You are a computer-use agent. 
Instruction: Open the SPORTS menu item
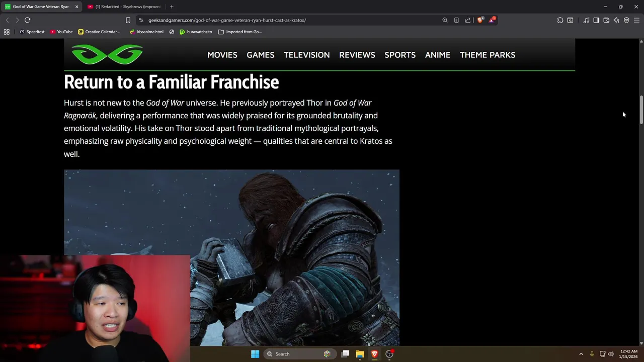tap(400, 55)
